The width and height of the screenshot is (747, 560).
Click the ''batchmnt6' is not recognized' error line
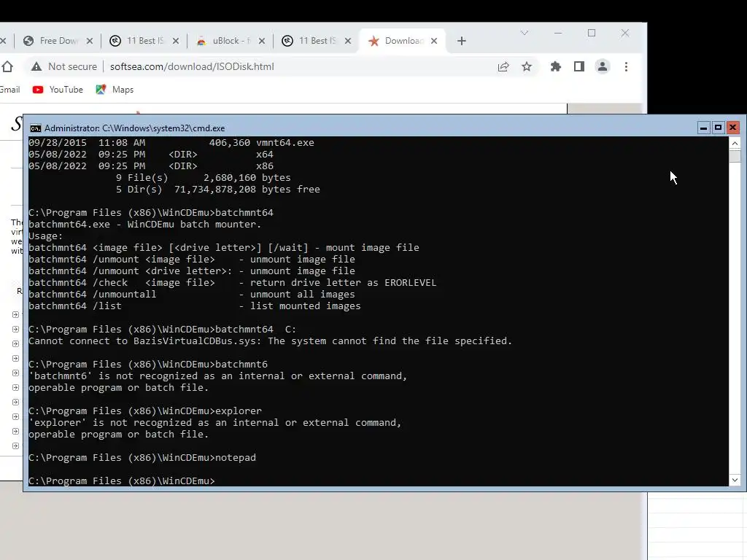(217, 376)
